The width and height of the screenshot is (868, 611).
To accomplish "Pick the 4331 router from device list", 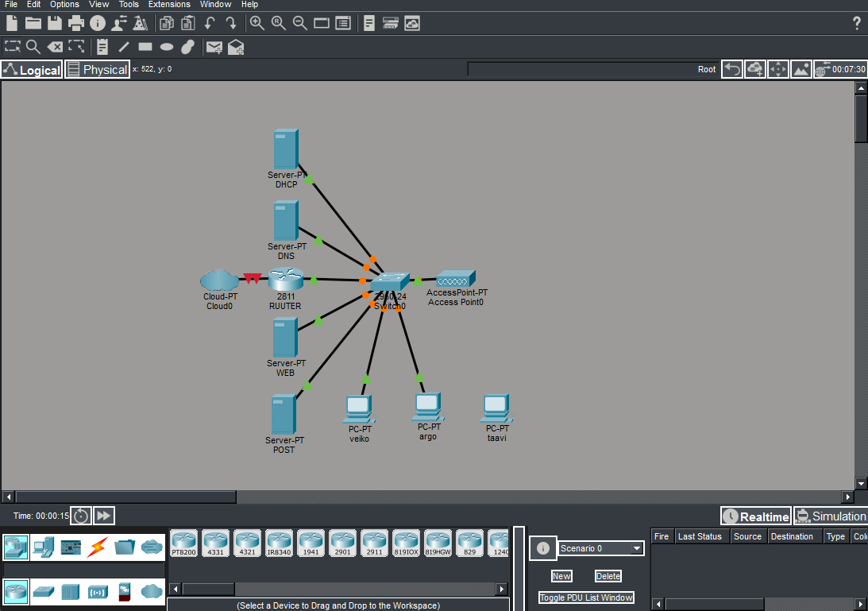I will click(x=215, y=543).
